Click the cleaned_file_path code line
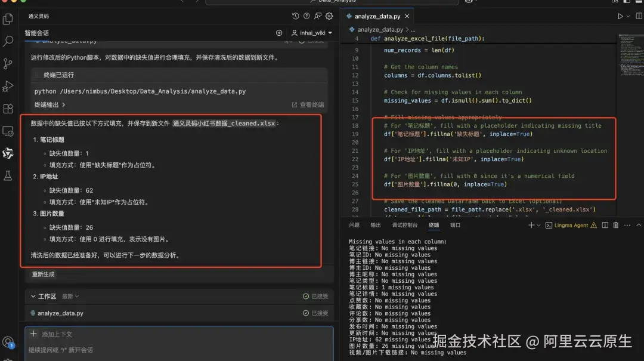Screen dimensions: 644x361 490,209
